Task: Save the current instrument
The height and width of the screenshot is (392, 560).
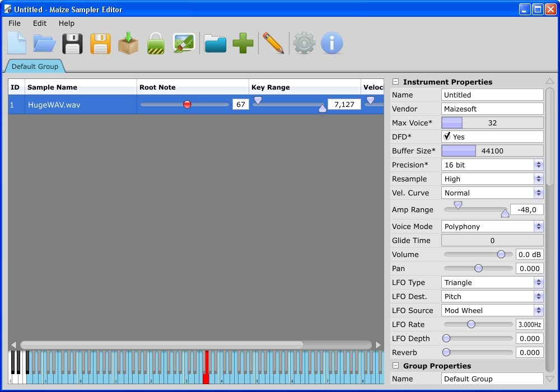Action: click(x=72, y=43)
